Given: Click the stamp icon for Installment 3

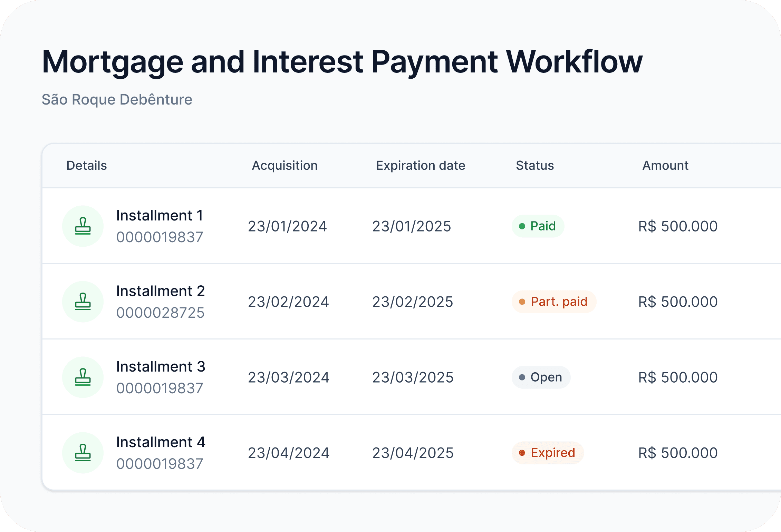Looking at the screenshot, I should [83, 377].
